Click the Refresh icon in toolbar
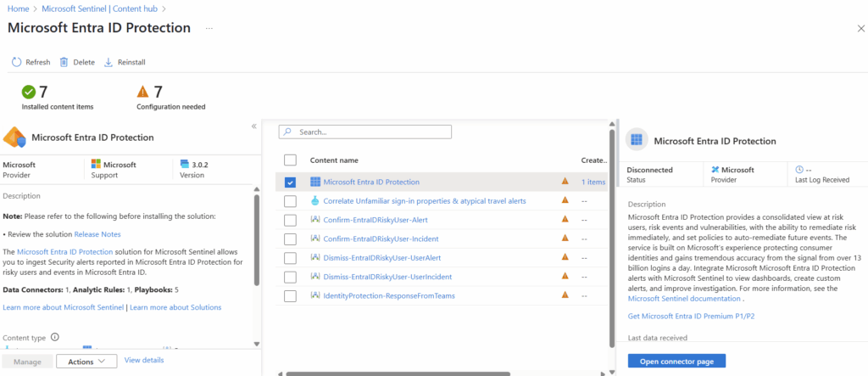The width and height of the screenshot is (868, 376). (17, 62)
